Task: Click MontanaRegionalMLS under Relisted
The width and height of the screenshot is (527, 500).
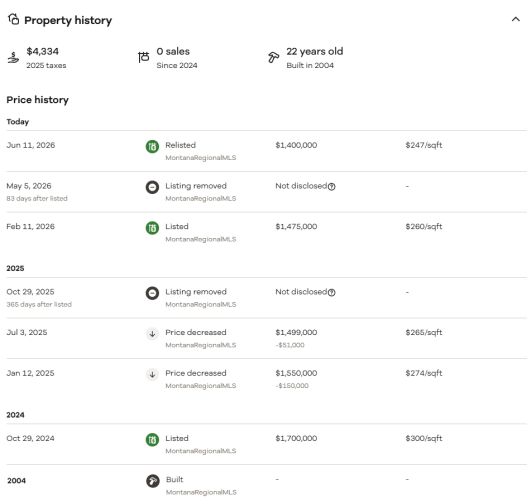Action: [x=201, y=158]
